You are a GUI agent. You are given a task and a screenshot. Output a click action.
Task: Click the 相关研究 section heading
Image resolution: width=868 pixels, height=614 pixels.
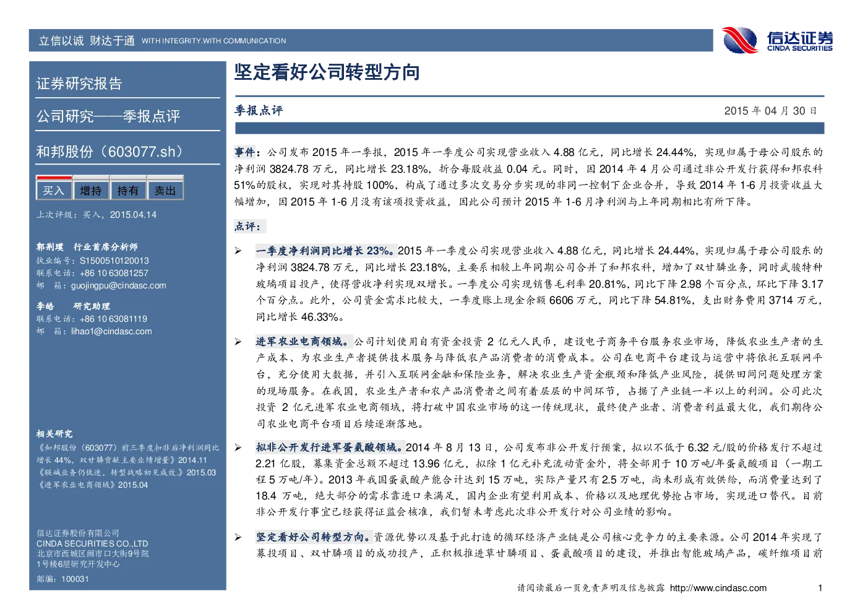[x=54, y=434]
